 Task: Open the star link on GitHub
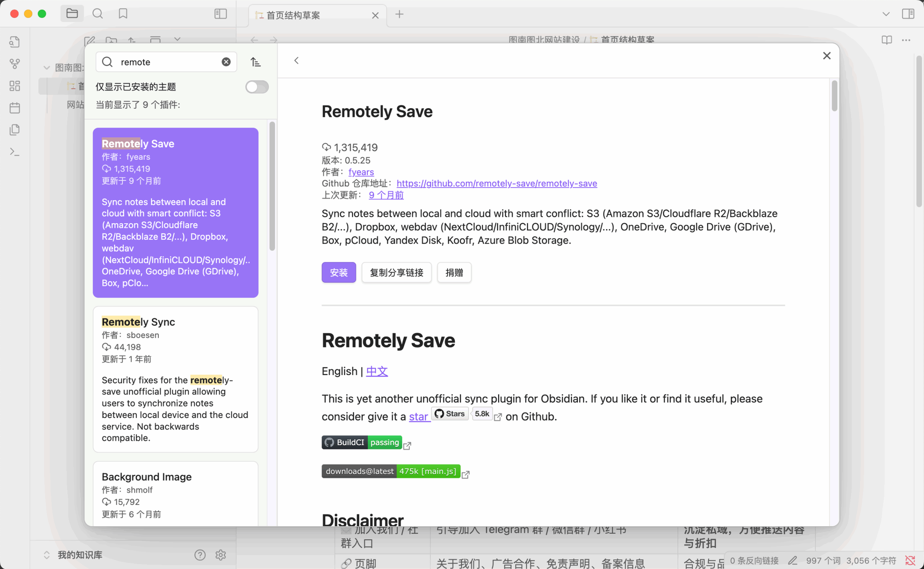[418, 417]
